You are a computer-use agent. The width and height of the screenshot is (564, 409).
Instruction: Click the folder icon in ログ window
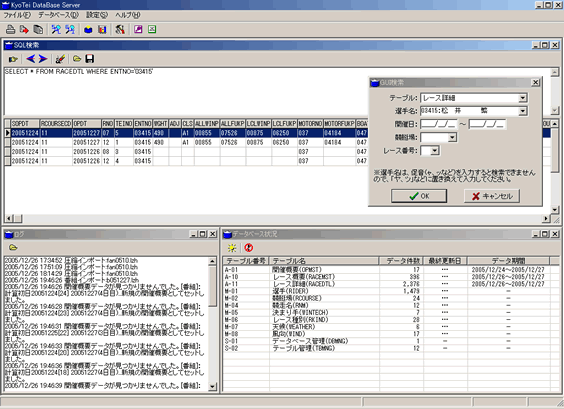(x=13, y=247)
